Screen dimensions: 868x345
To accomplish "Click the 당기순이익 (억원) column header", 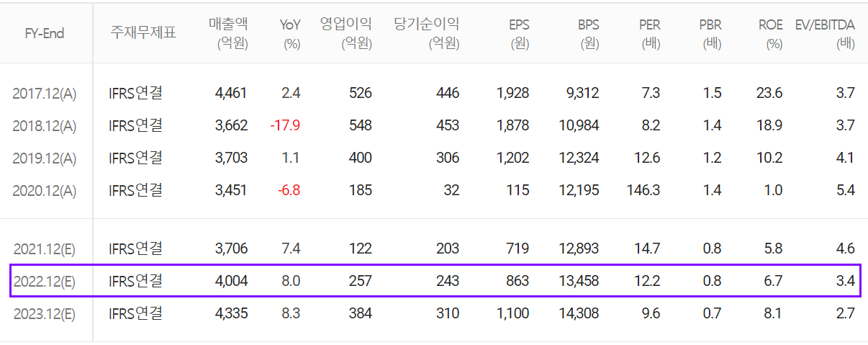I will pos(426,33).
